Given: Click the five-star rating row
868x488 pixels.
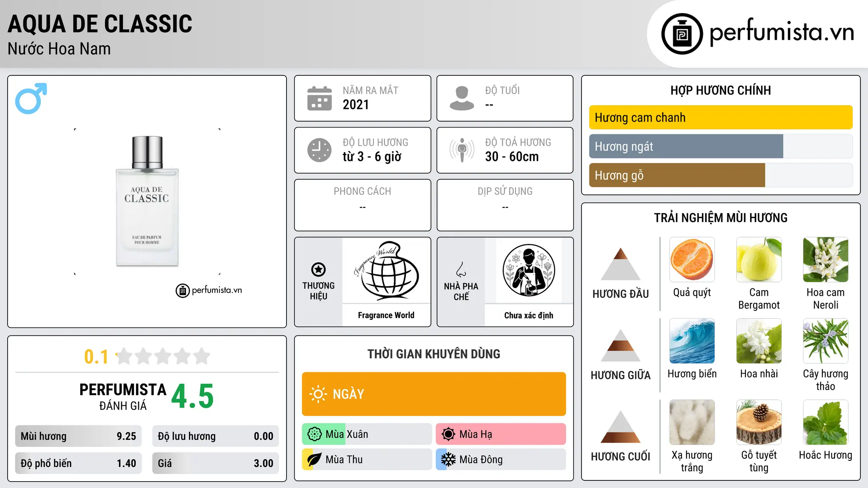Looking at the screenshot, I should [163, 356].
